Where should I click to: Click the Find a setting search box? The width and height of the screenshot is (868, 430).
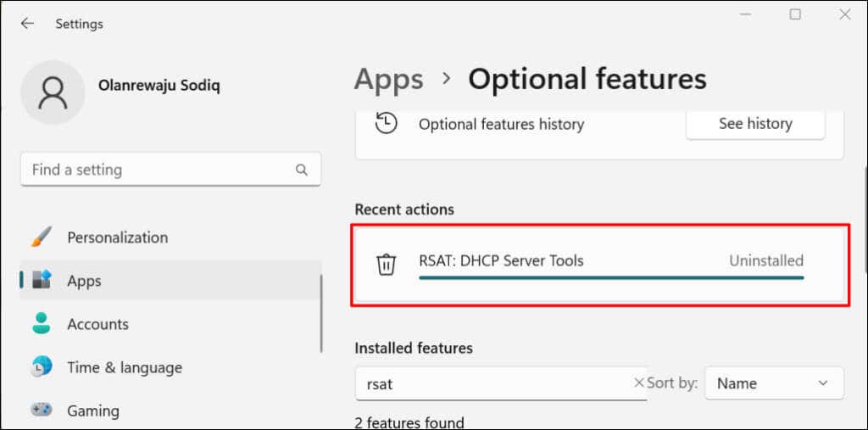click(161, 170)
